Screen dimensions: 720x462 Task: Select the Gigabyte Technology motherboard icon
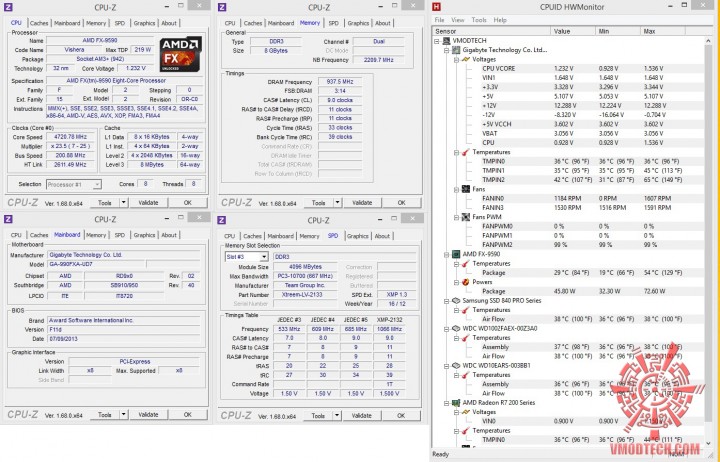[x=456, y=50]
